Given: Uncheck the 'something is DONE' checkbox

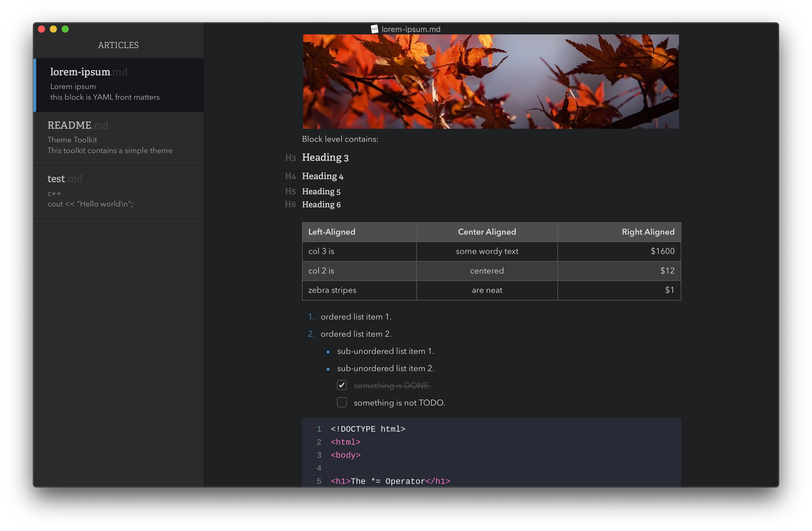Looking at the screenshot, I should pos(341,385).
